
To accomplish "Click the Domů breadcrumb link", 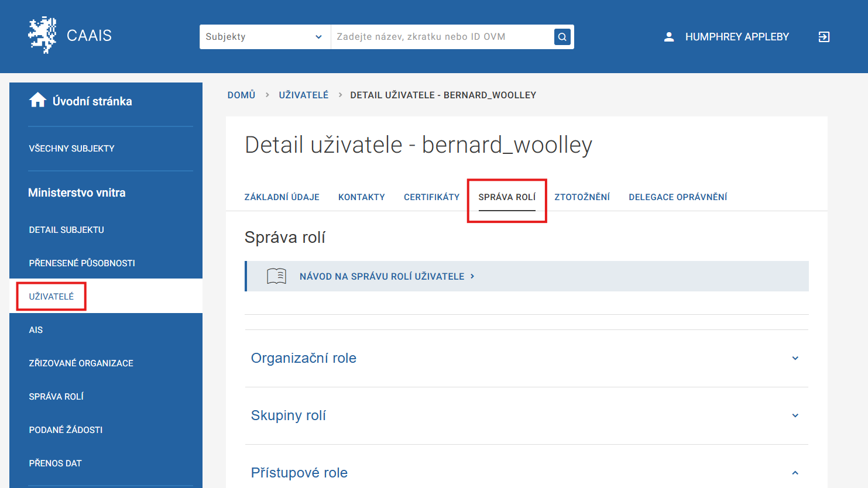I will 241,95.
